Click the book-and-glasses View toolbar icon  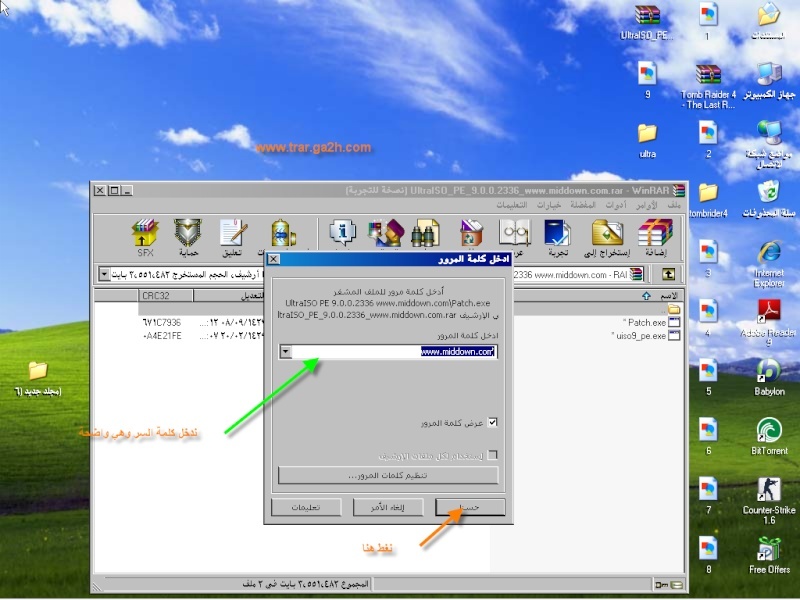tap(514, 237)
